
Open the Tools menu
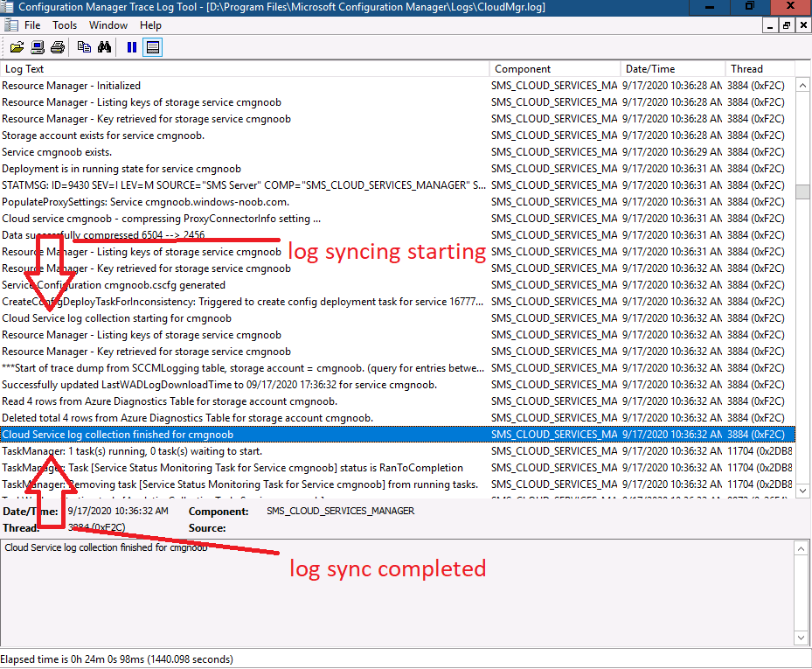pos(65,25)
